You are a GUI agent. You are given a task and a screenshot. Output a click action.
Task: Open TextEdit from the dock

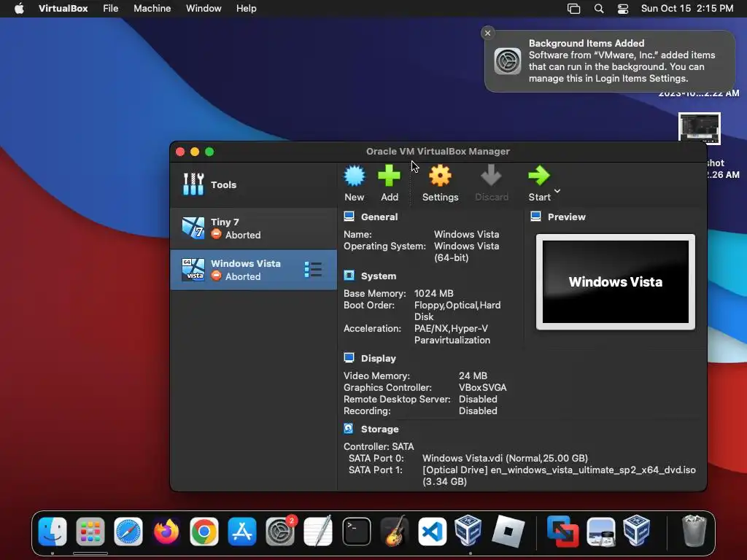(x=318, y=531)
